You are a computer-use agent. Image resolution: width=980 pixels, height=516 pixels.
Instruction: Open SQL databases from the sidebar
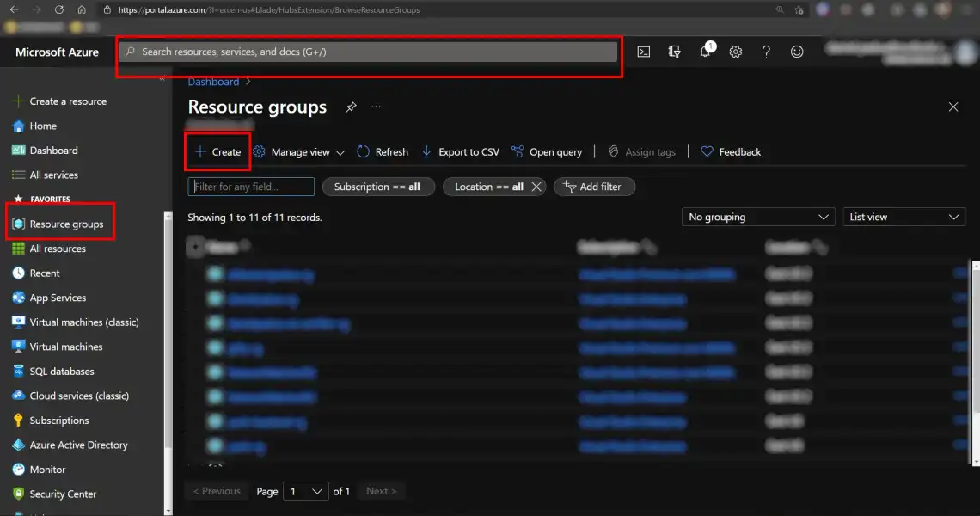(x=59, y=371)
